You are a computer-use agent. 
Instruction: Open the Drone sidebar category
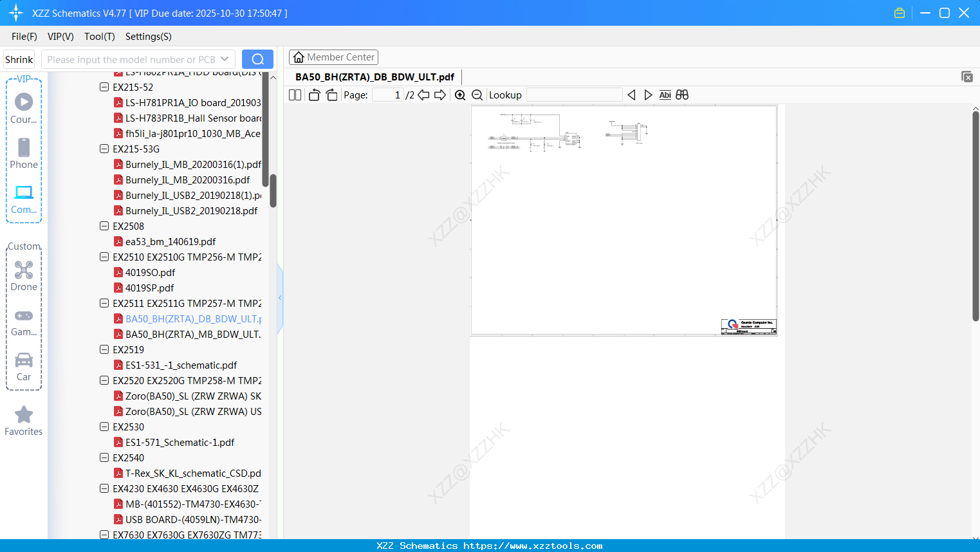[24, 276]
